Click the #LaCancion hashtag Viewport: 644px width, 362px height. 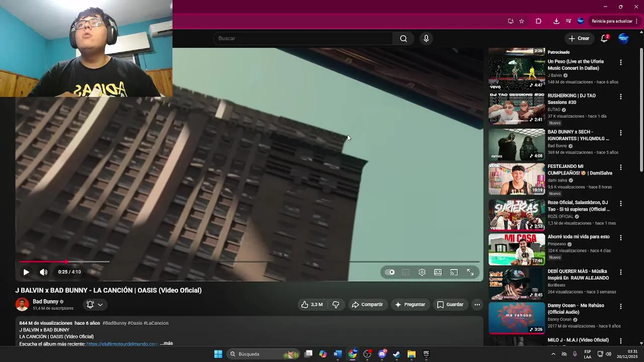point(156,323)
